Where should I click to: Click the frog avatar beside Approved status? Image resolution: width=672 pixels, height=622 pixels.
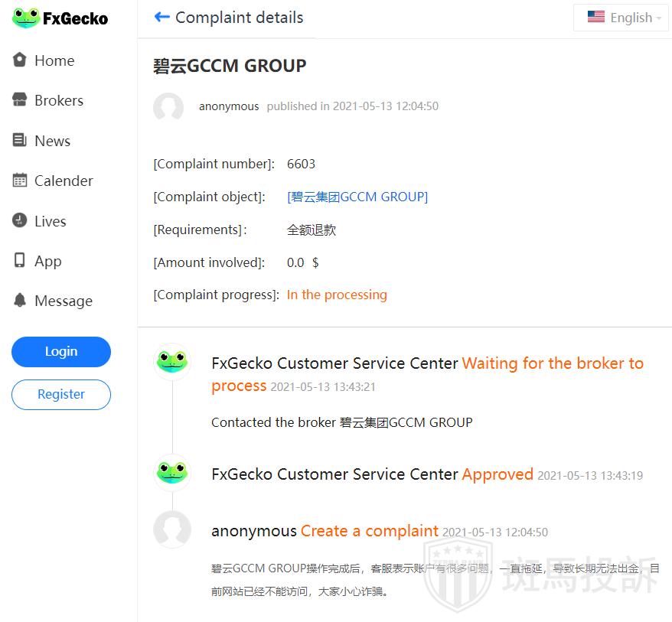coord(172,472)
